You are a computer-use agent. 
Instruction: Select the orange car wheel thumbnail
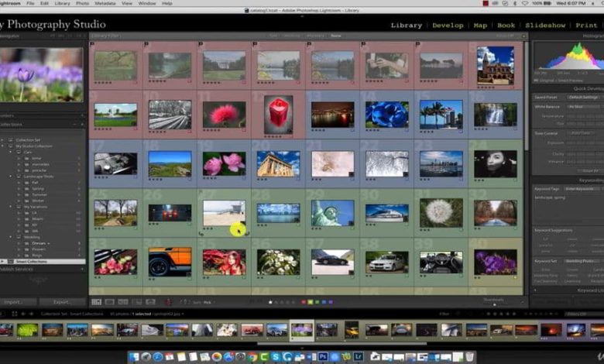point(170,262)
